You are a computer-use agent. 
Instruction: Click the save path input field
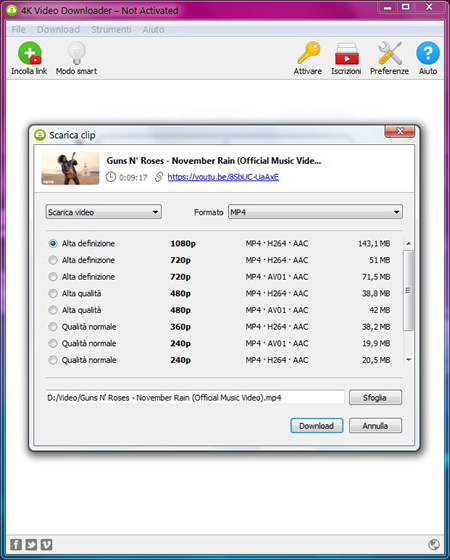[195, 398]
